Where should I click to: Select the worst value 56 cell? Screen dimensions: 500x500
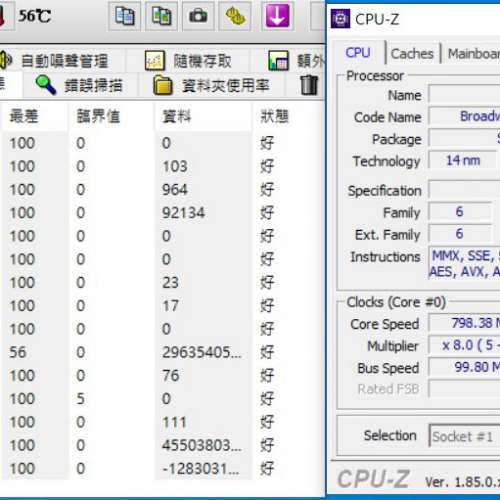[18, 352]
